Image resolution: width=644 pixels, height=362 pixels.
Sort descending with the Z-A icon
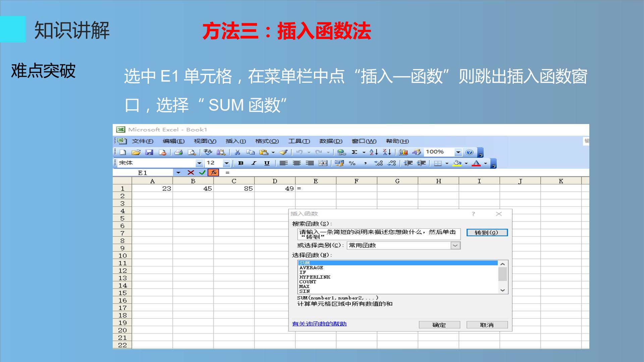coord(387,153)
